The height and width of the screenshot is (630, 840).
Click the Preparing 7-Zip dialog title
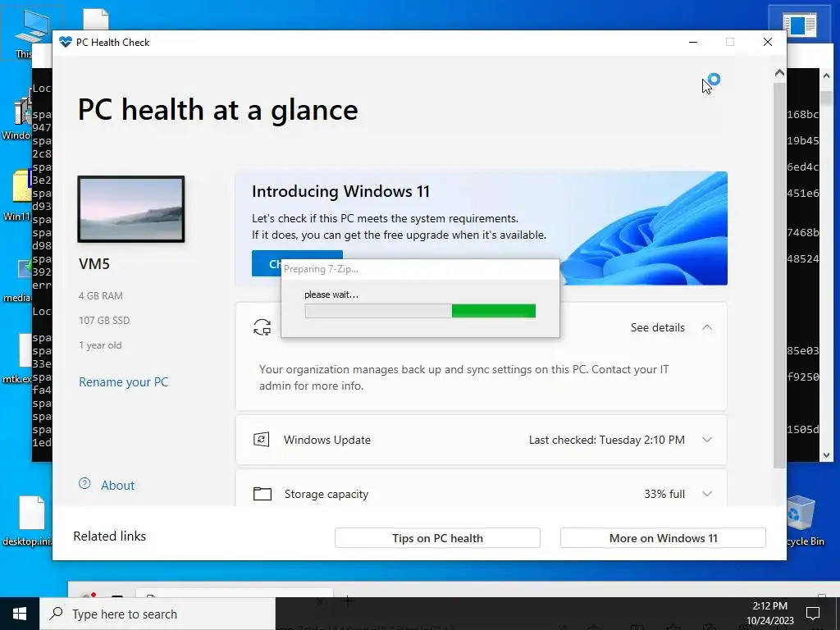[321, 269]
